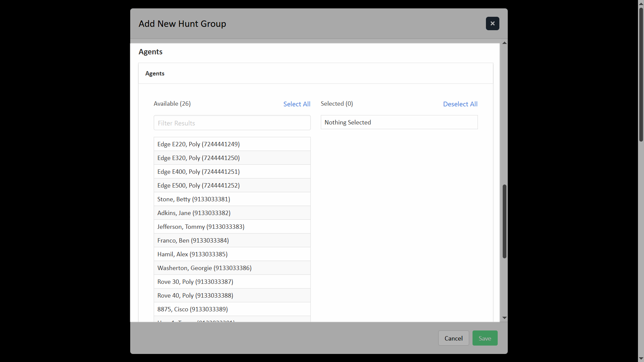Click the green Save button
The width and height of the screenshot is (644, 362).
485,338
